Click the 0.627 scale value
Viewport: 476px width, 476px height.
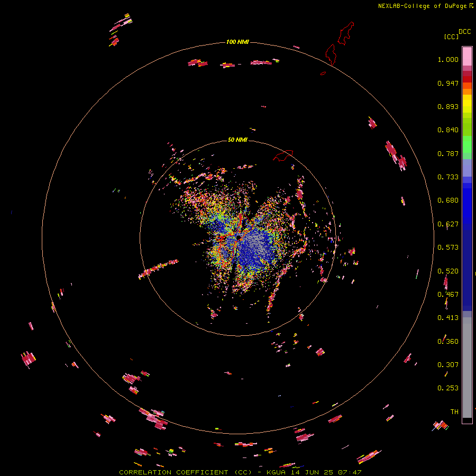click(448, 224)
